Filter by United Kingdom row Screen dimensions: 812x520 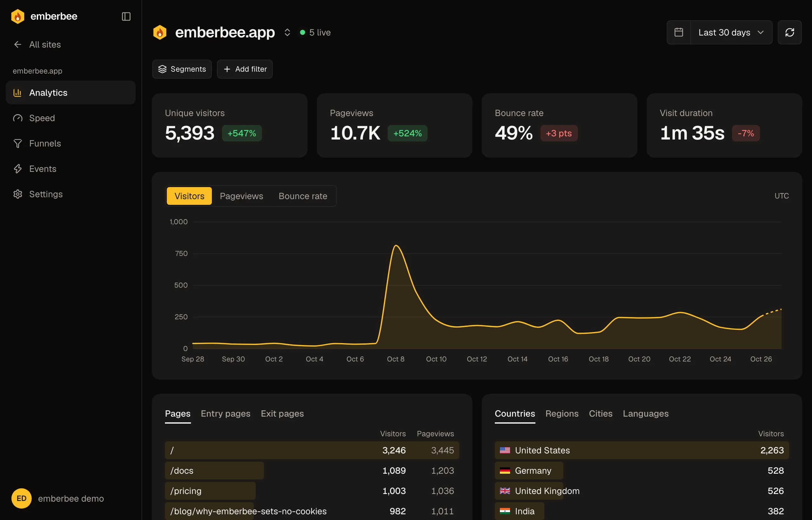coord(642,491)
